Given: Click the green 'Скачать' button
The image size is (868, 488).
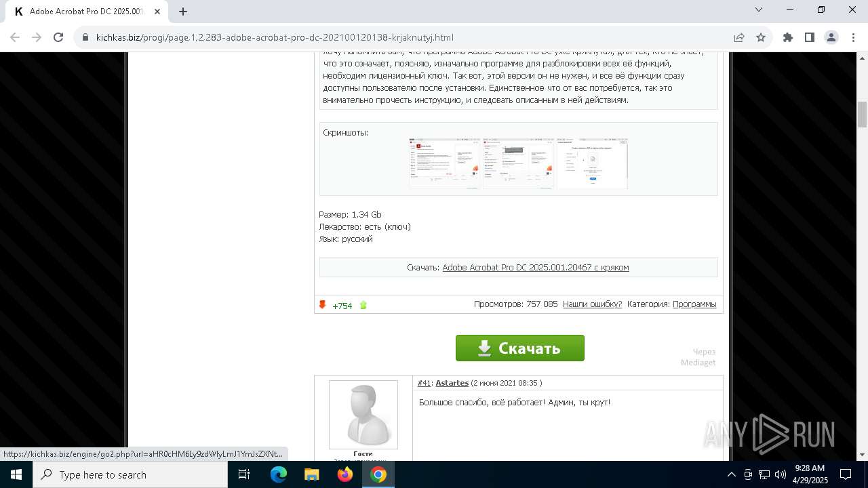Looking at the screenshot, I should 520,348.
